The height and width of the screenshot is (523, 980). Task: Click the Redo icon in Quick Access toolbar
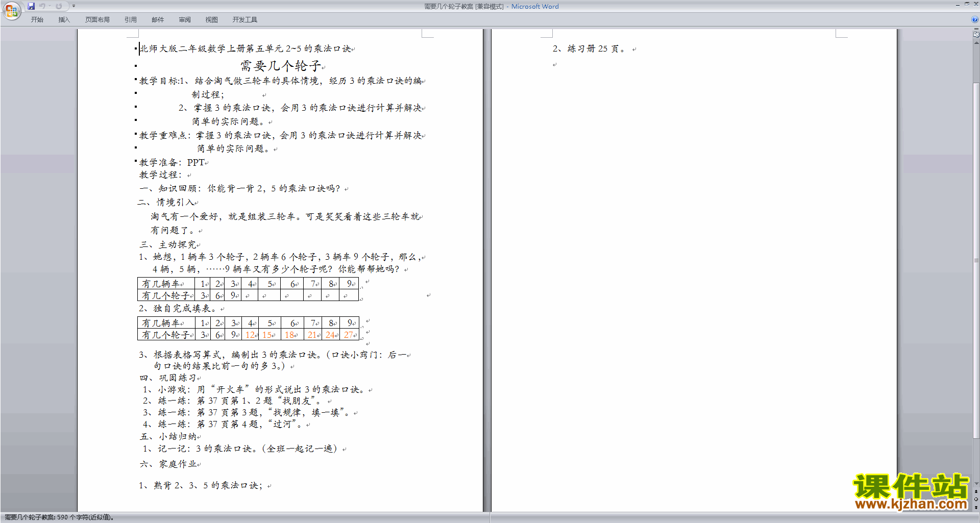pyautogui.click(x=59, y=6)
